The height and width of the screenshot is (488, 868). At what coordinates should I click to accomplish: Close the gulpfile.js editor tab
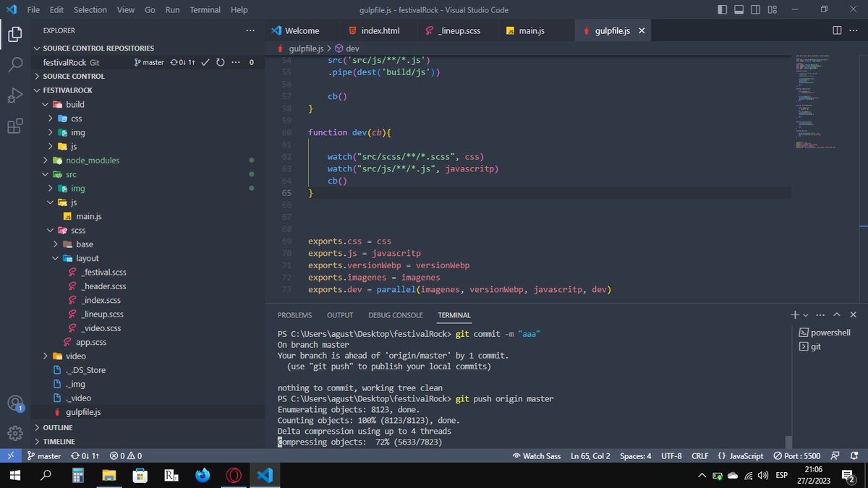(x=642, y=31)
